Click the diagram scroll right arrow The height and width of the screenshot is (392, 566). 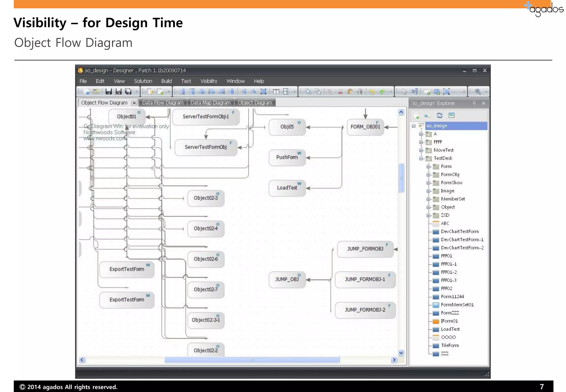click(x=394, y=360)
